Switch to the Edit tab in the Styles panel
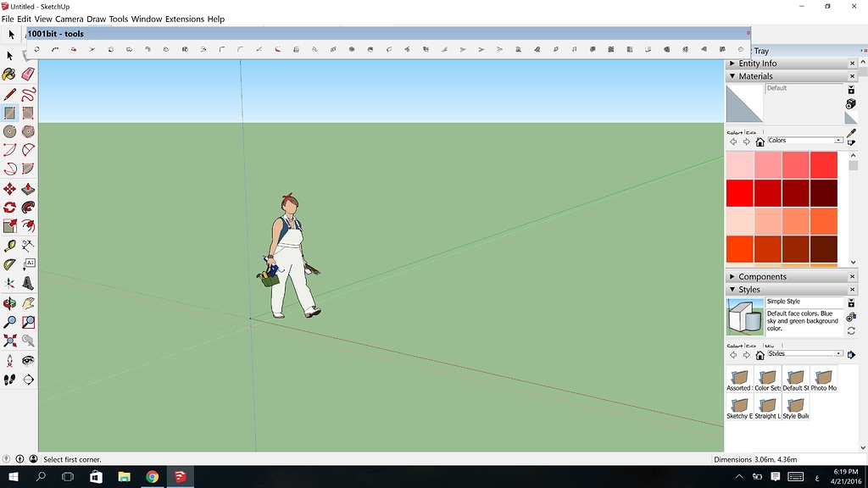Viewport: 868px width, 488px height. 750,346
